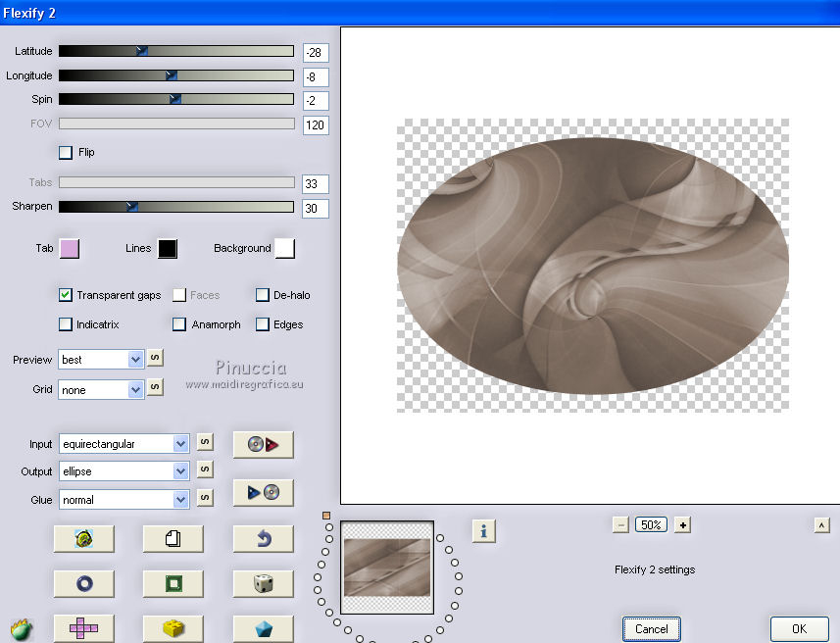Open the Glue mode dropdown
840x643 pixels.
pos(124,500)
